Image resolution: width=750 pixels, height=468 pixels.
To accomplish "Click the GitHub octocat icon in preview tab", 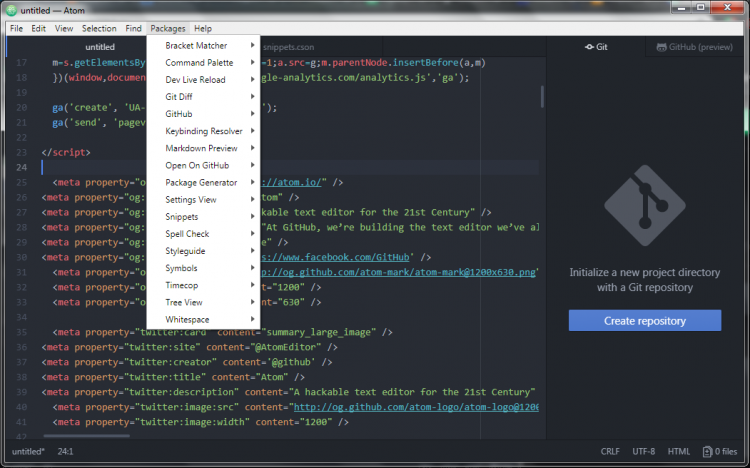I will point(661,47).
